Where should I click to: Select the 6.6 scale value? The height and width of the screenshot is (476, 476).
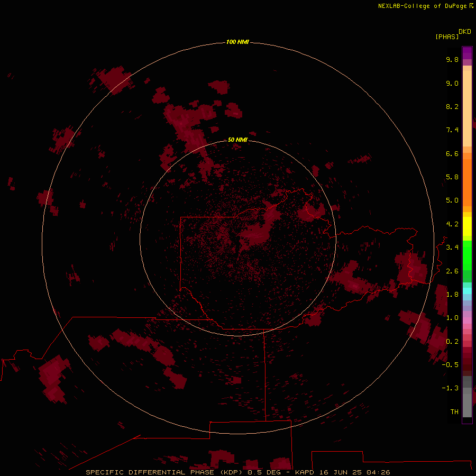click(x=452, y=153)
